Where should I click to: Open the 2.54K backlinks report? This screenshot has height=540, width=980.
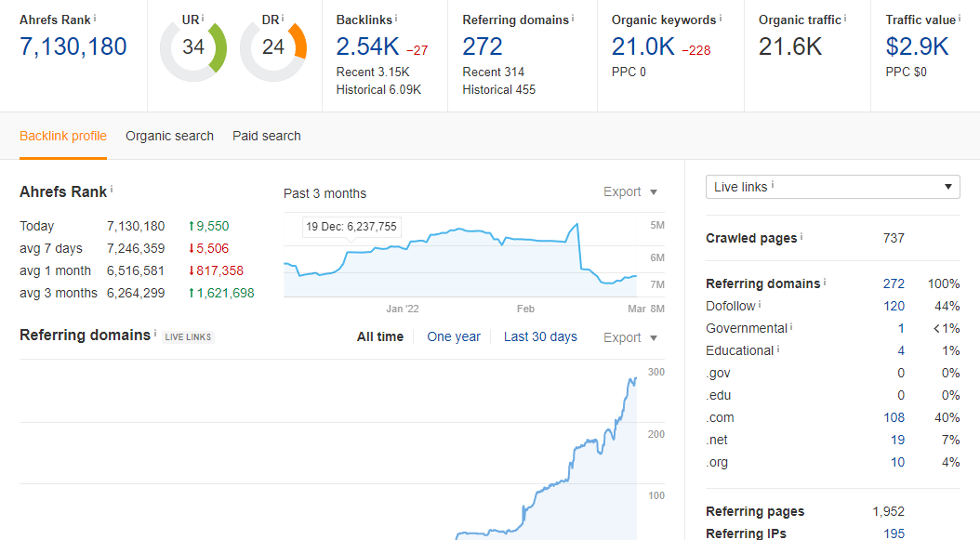367,46
